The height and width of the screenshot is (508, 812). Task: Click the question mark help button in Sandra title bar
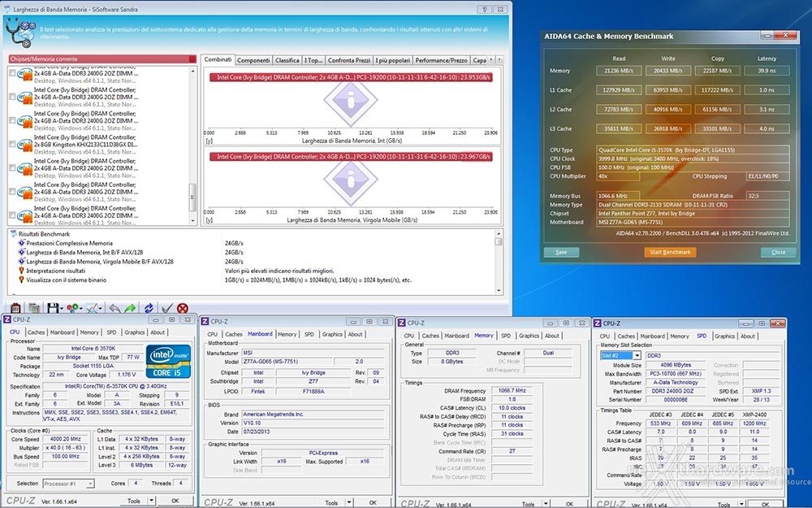pyautogui.click(x=485, y=9)
